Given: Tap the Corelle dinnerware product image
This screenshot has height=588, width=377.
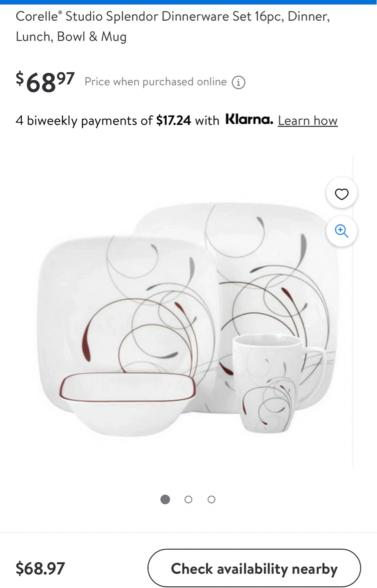Looking at the screenshot, I should [190, 318].
